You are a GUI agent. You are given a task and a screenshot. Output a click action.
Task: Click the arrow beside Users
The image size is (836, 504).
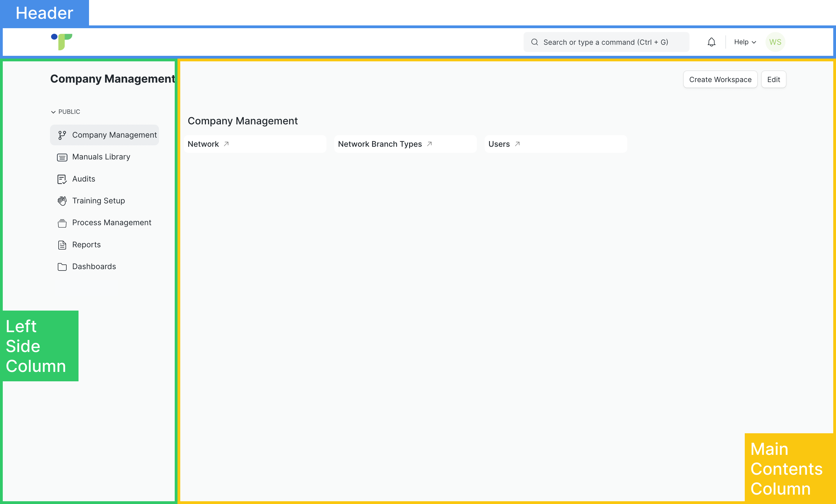point(517,144)
